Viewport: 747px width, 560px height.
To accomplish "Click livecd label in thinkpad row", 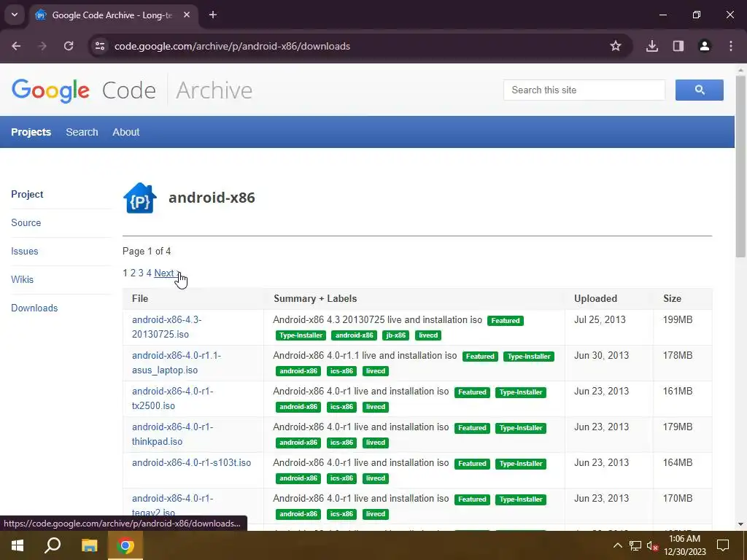I will click(376, 443).
